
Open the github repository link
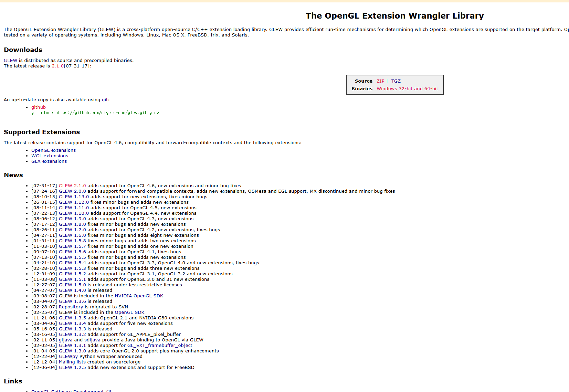(39, 107)
